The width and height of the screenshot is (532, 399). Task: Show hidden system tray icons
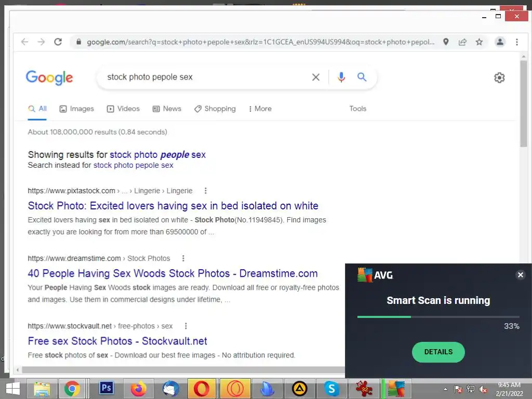pyautogui.click(x=445, y=389)
